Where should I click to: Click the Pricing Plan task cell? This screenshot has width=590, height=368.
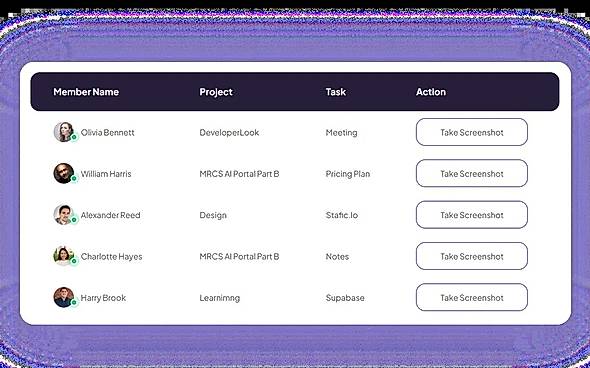(348, 174)
